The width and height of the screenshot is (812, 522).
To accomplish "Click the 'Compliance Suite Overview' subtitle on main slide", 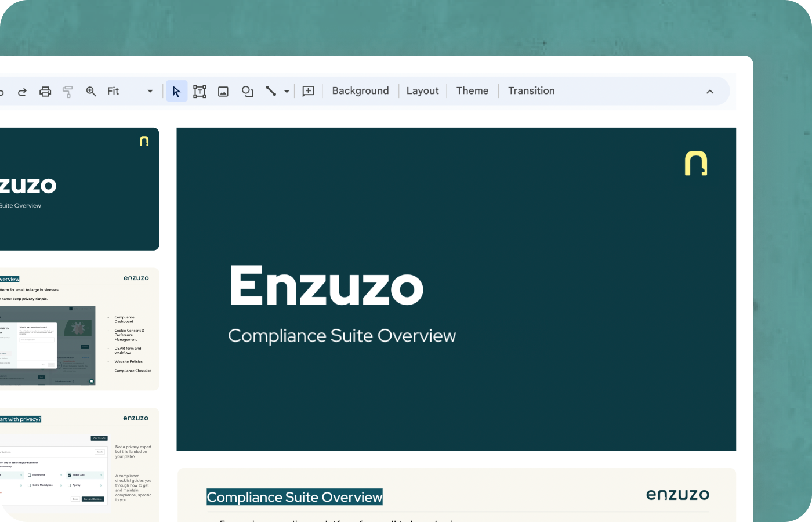I will click(x=342, y=336).
